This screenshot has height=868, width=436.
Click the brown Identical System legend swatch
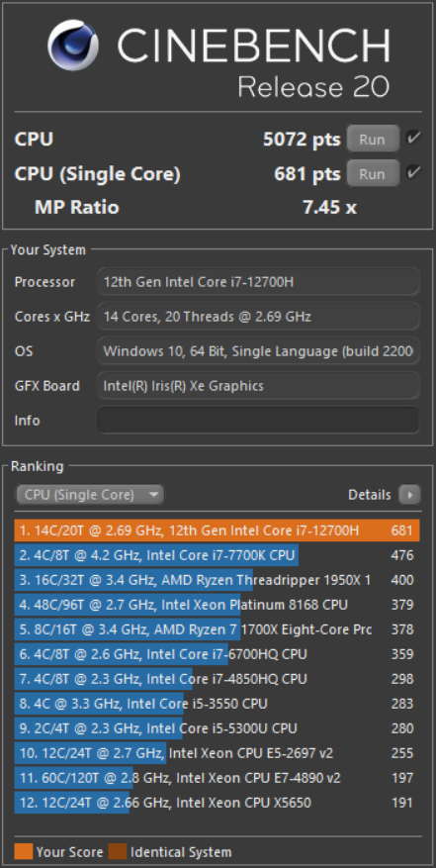pyautogui.click(x=118, y=851)
